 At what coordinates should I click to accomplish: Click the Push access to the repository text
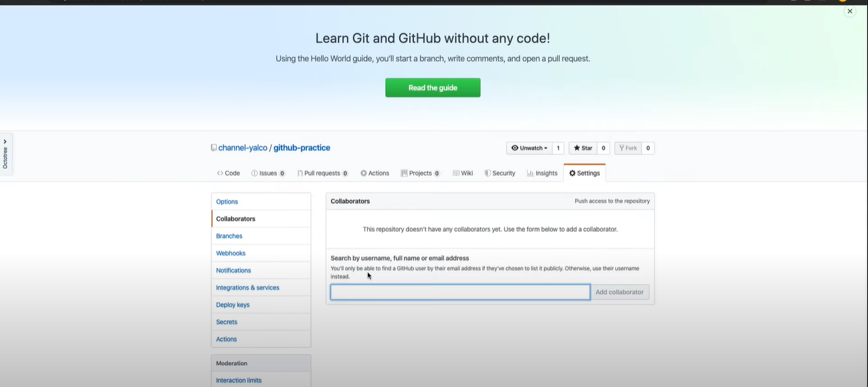point(612,201)
